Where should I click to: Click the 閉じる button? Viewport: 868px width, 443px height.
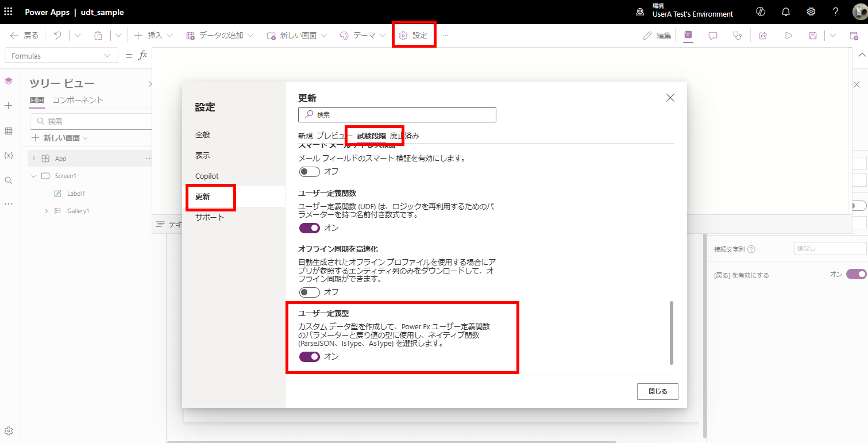pyautogui.click(x=657, y=391)
